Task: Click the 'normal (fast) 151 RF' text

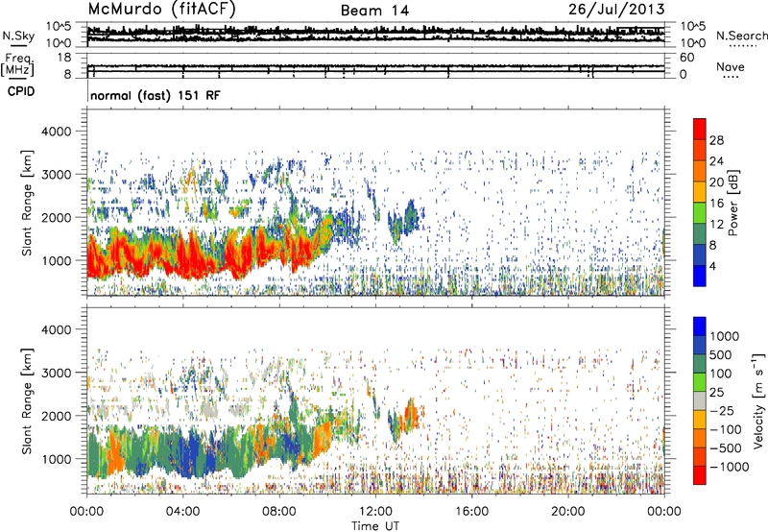Action: [156, 95]
